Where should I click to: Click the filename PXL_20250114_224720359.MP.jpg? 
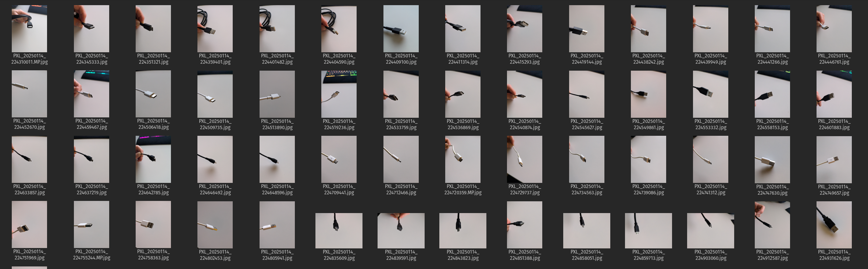(x=463, y=190)
